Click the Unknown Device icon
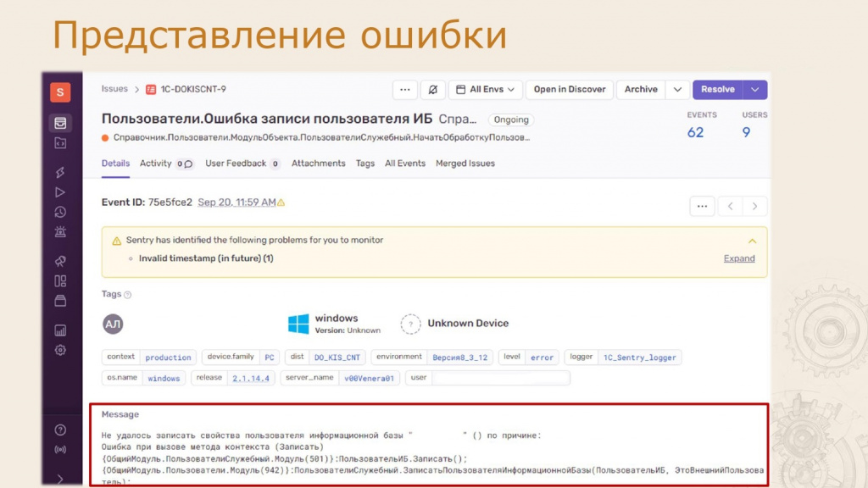This screenshot has height=488, width=868. tap(411, 324)
